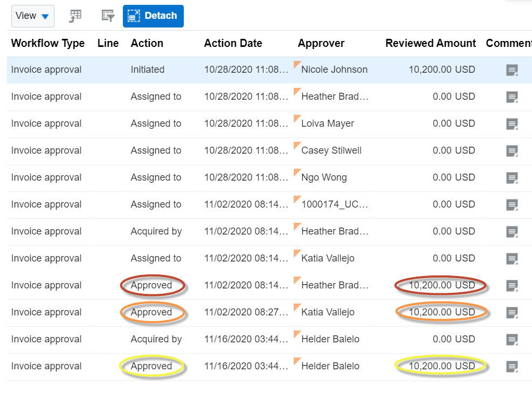The image size is (532, 420).
Task: Click approver 1000174_UC entry
Action: 334,204
